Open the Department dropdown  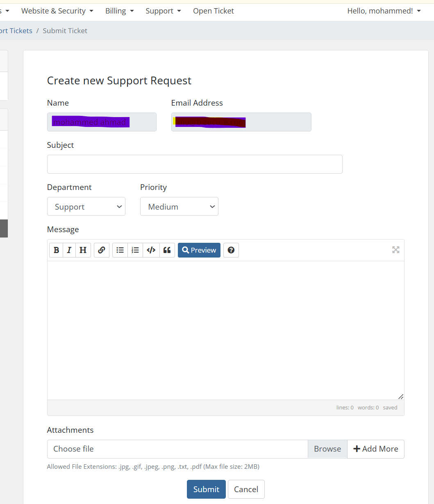coord(86,207)
